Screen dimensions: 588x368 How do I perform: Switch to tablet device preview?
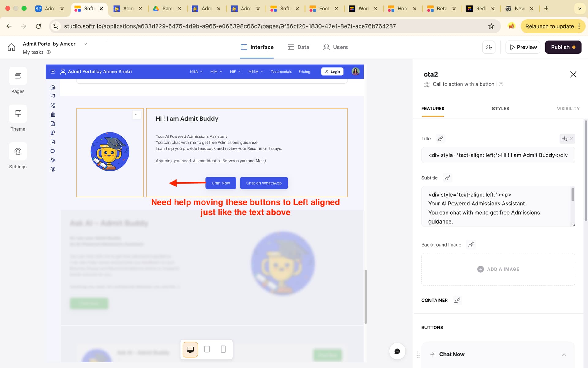[207, 349]
